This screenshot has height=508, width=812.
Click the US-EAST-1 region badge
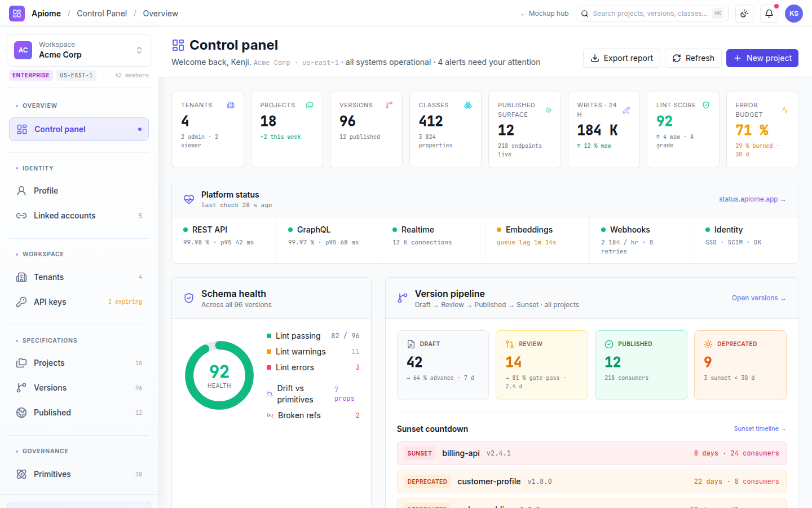[x=76, y=75]
